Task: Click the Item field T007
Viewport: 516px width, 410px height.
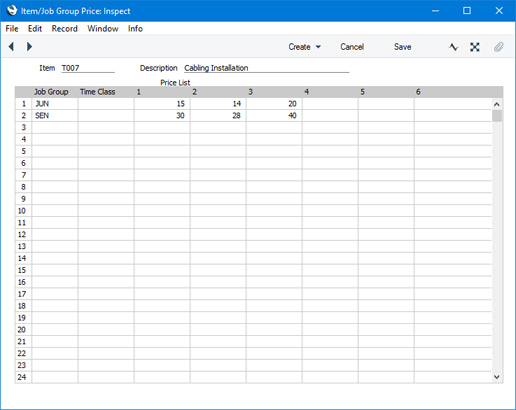Action: click(88, 68)
